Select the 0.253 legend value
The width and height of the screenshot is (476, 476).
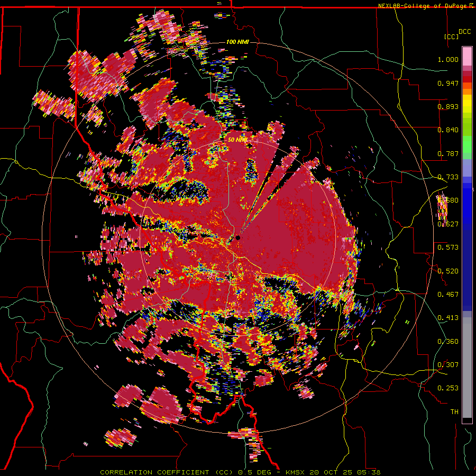(x=448, y=388)
